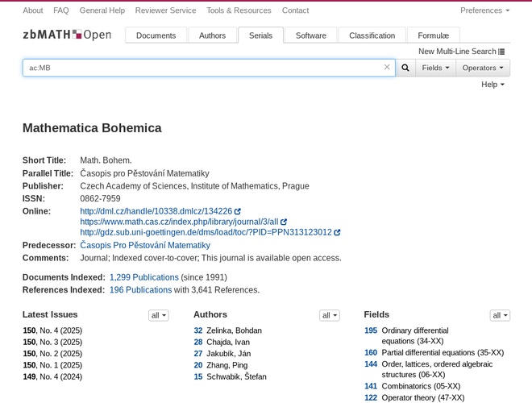Image resolution: width=532 pixels, height=403 pixels.
Task: Click the magnifier search button
Action: pyautogui.click(x=405, y=68)
